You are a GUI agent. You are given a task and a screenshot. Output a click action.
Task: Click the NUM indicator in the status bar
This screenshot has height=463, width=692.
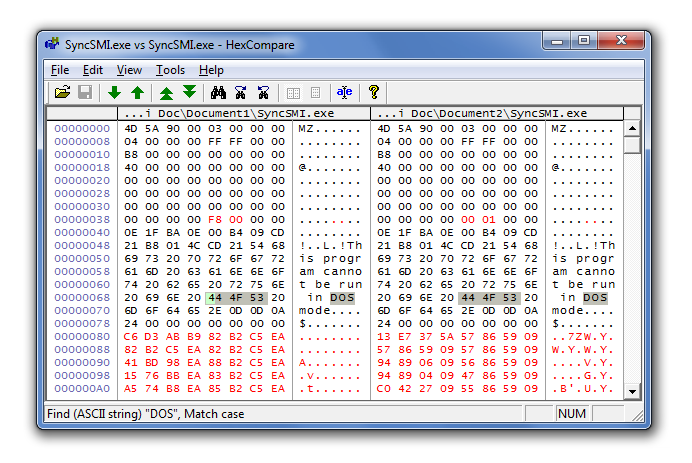tap(572, 414)
